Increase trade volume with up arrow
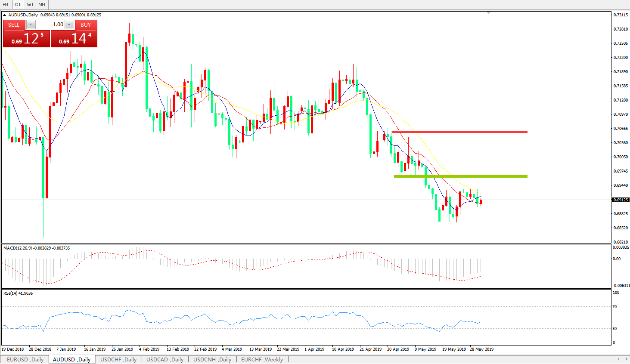Viewport: 630px width, 364px height. (69, 25)
